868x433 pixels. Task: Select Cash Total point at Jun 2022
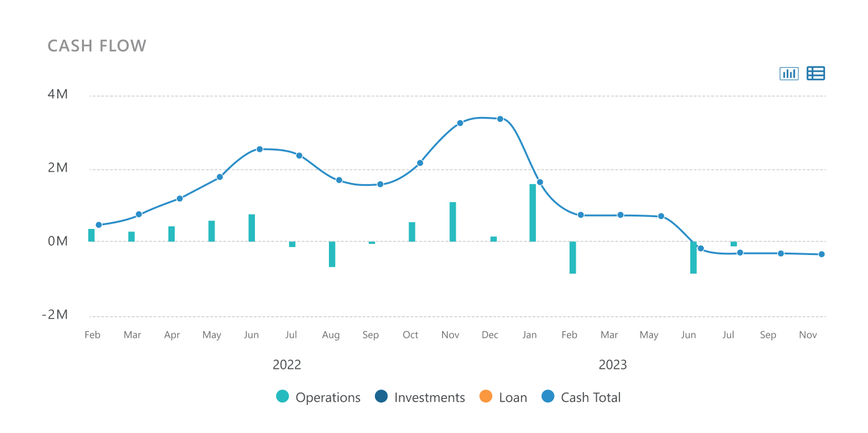pos(259,149)
